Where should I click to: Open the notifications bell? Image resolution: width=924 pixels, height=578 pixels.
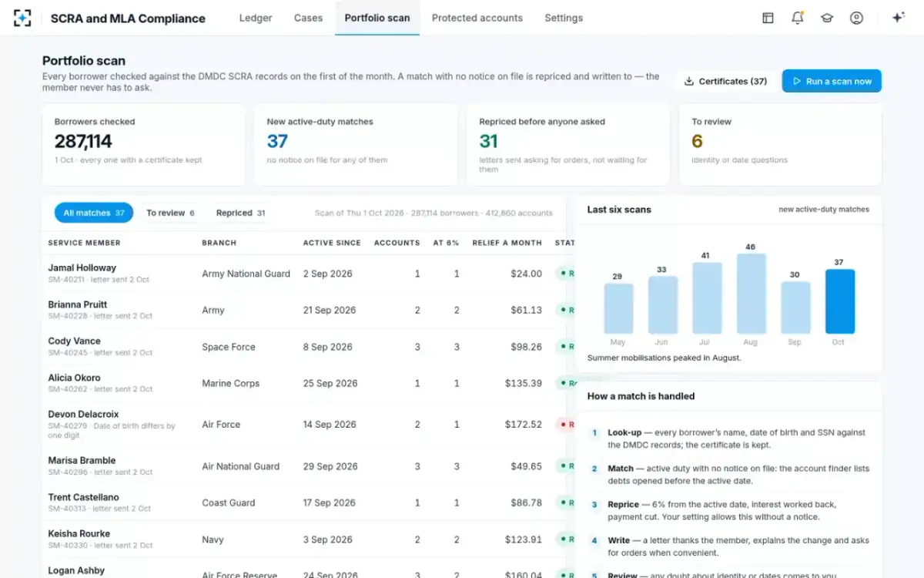797,18
